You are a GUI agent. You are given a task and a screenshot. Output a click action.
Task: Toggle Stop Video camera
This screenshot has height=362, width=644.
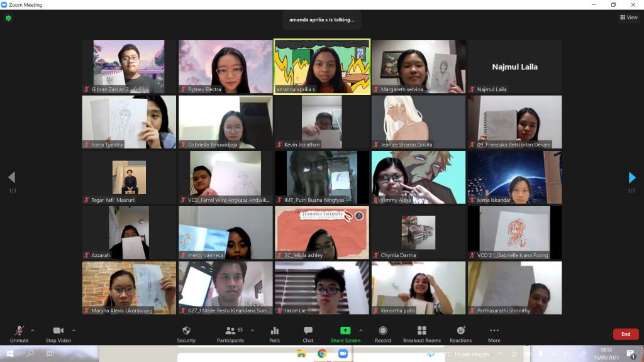tap(58, 331)
